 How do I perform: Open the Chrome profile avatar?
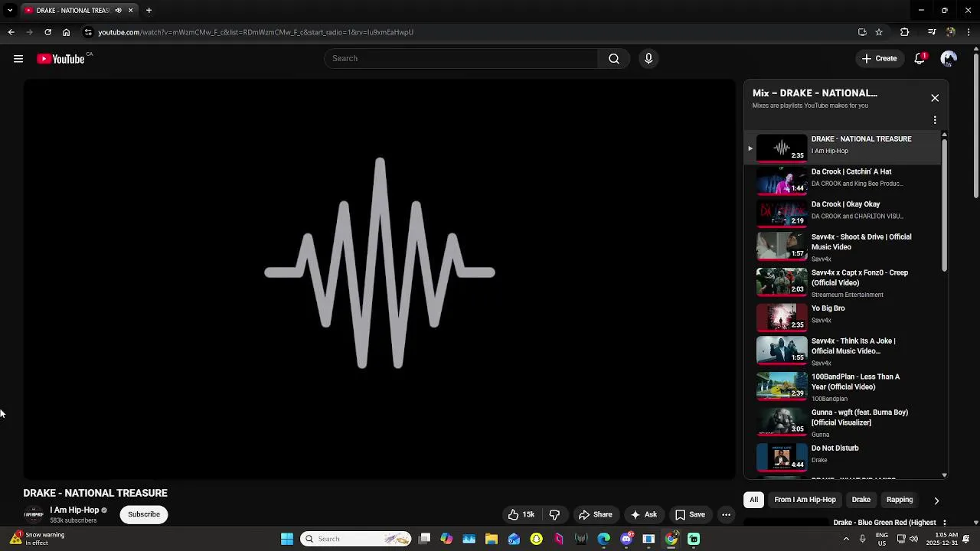[950, 32]
